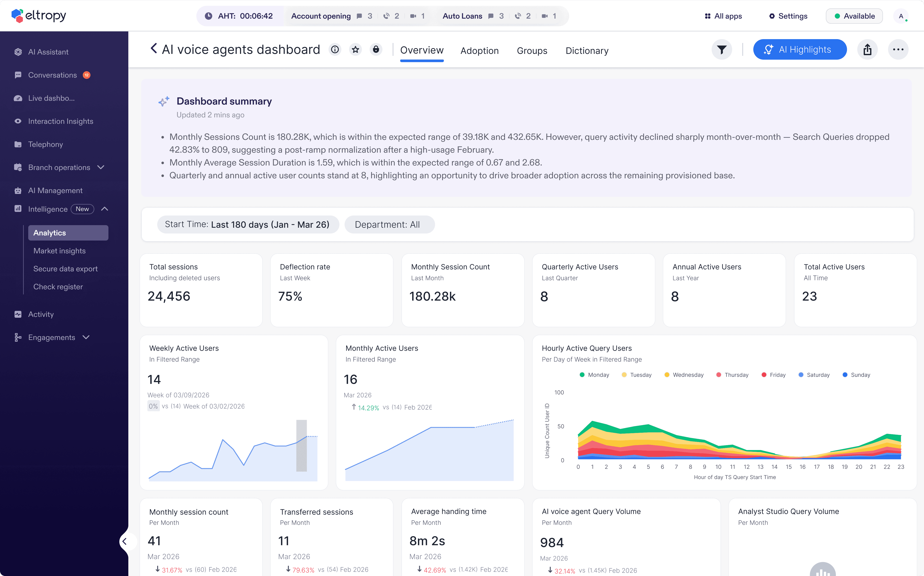The image size is (924, 576).
Task: Click the share/export icon
Action: coord(867,50)
